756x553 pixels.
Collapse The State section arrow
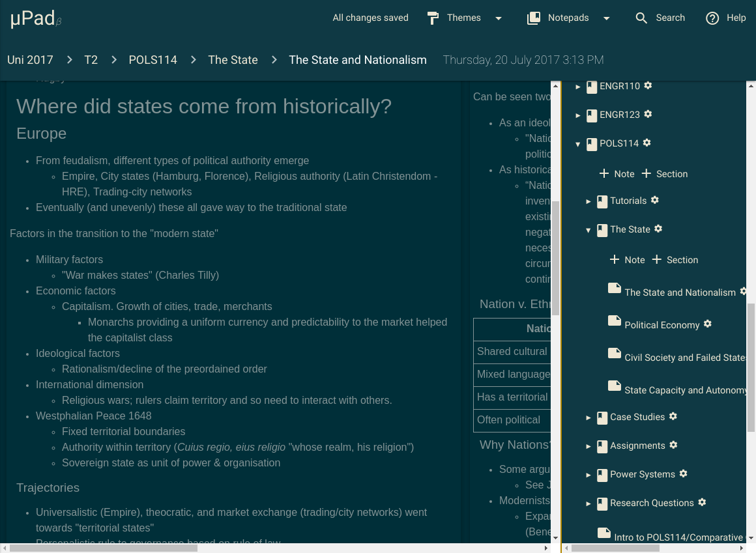click(x=589, y=231)
